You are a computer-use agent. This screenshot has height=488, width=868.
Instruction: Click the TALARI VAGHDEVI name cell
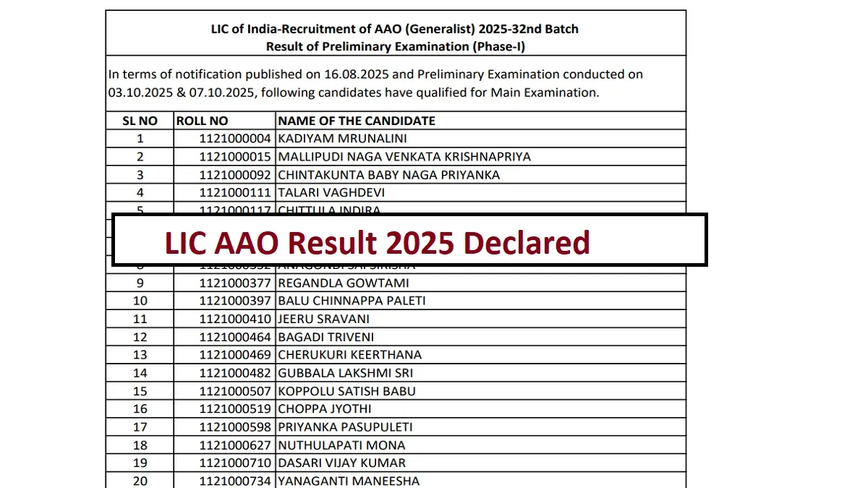tap(331, 193)
